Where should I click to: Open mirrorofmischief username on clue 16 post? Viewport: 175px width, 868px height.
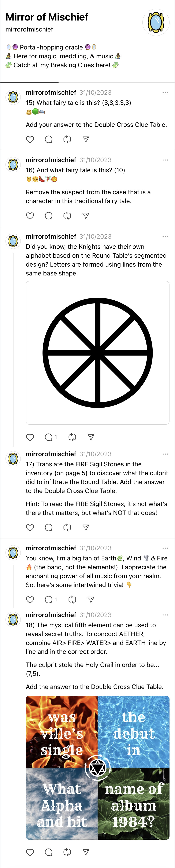(51, 160)
